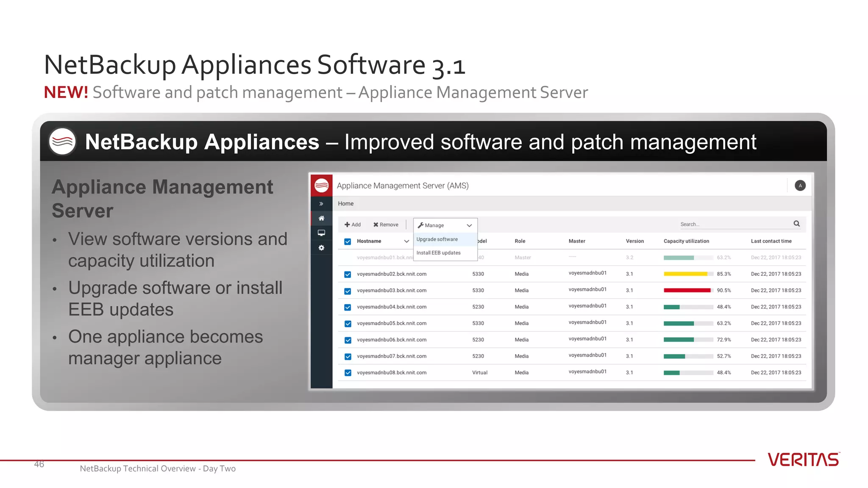Click the red 90.5% capacity bar
This screenshot has width=868, height=488.
(688, 291)
